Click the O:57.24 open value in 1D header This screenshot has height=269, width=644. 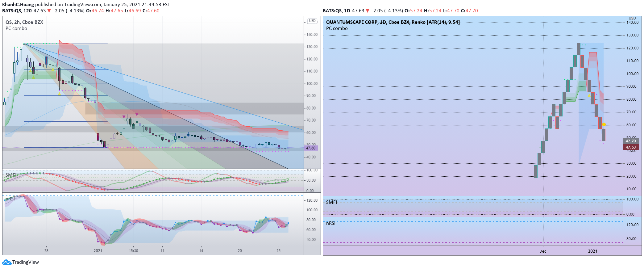click(x=413, y=11)
